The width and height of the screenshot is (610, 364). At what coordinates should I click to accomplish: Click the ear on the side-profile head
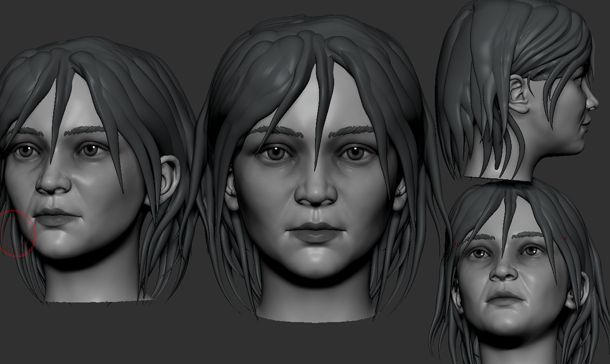coord(519,96)
